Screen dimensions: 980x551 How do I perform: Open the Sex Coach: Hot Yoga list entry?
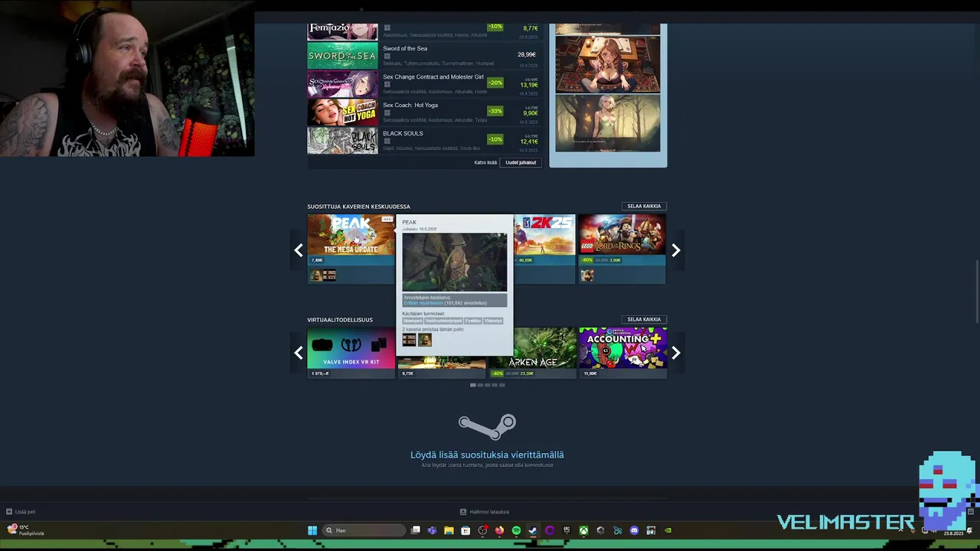424,112
